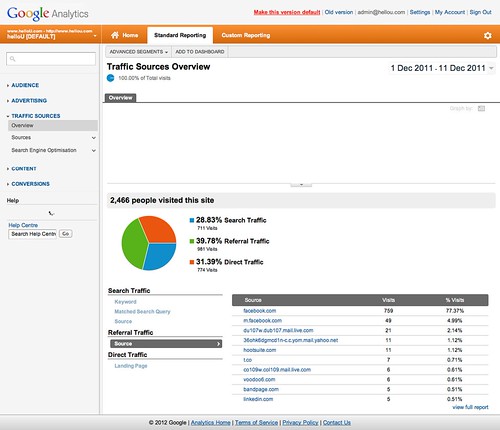This screenshot has width=500, height=430.
Task: Open the Settings link in header
Action: click(420, 12)
